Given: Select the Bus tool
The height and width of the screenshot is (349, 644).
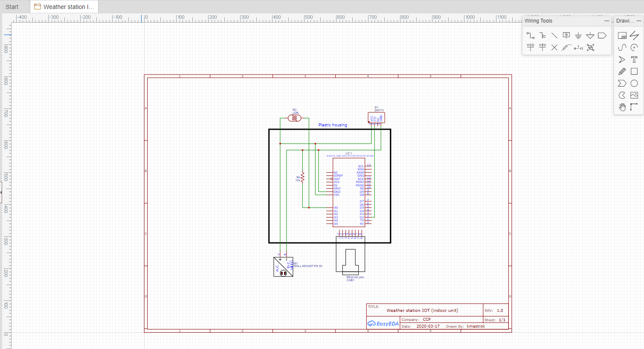Looking at the screenshot, I should tap(542, 35).
